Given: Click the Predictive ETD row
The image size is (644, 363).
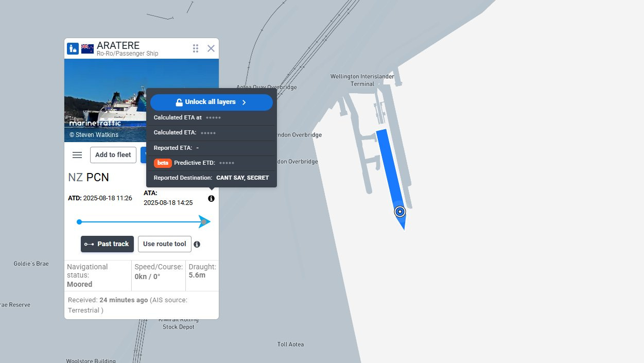Looking at the screenshot, I should [212, 163].
